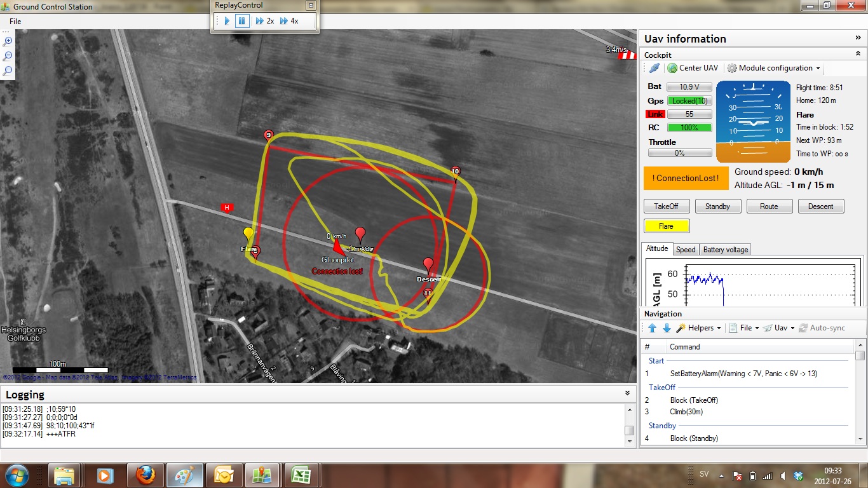Click the Throttle 0% bar
Screen dimensions: 868x488
(680, 153)
